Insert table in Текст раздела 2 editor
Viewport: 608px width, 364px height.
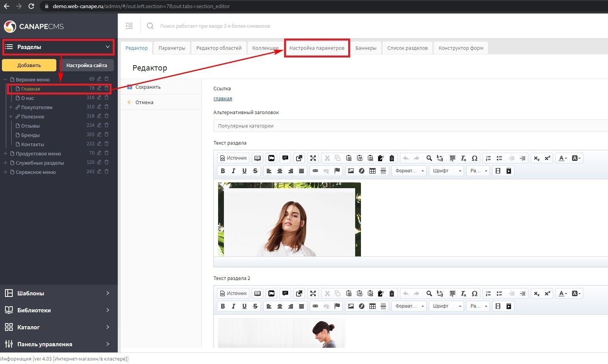pos(373,306)
